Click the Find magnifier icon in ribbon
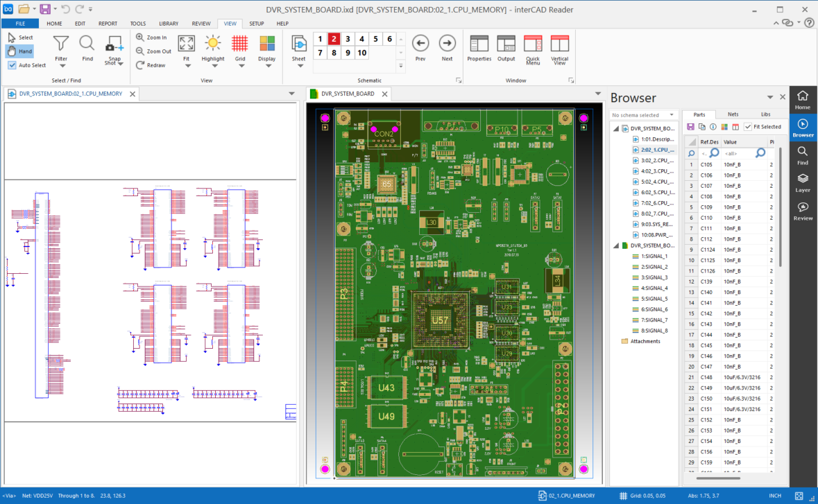The height and width of the screenshot is (504, 818). click(87, 44)
